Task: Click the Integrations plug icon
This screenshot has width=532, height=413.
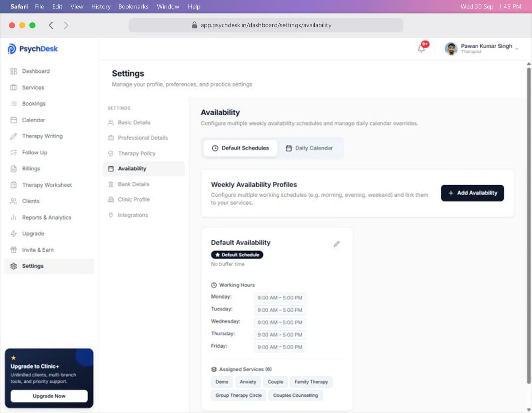Action: click(x=111, y=215)
